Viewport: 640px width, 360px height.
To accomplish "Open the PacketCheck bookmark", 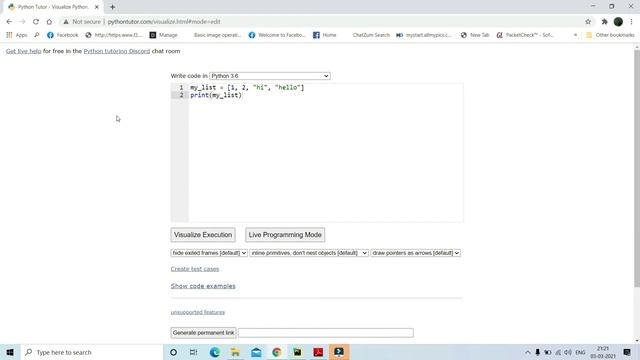I will pos(525,35).
